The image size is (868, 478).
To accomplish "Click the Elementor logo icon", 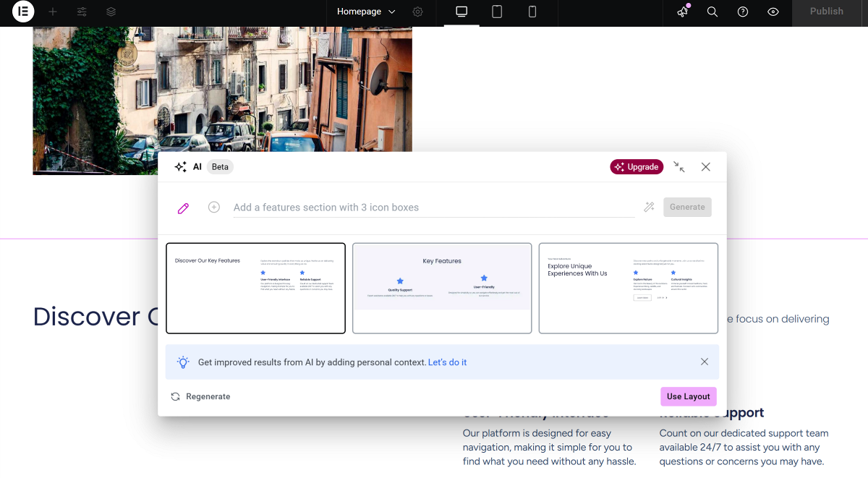I will (x=23, y=12).
